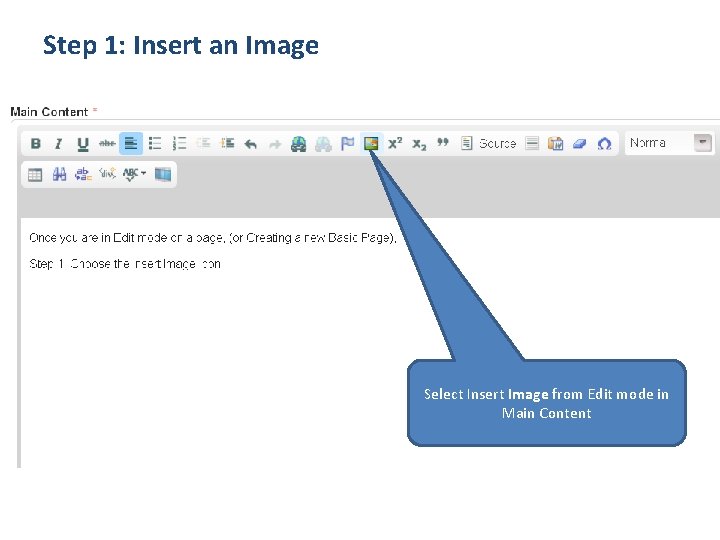Click the text 'Step 1. Choose the Insert Image icon'

(125, 264)
